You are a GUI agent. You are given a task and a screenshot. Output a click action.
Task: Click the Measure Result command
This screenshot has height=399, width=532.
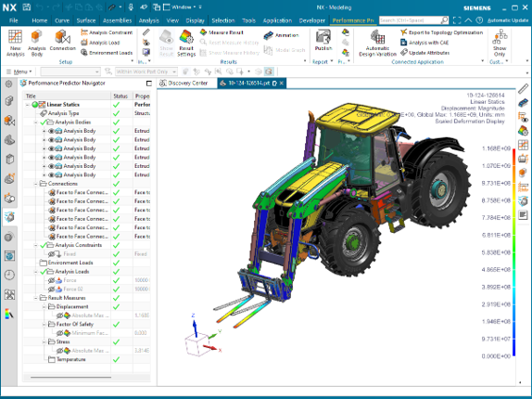click(222, 32)
